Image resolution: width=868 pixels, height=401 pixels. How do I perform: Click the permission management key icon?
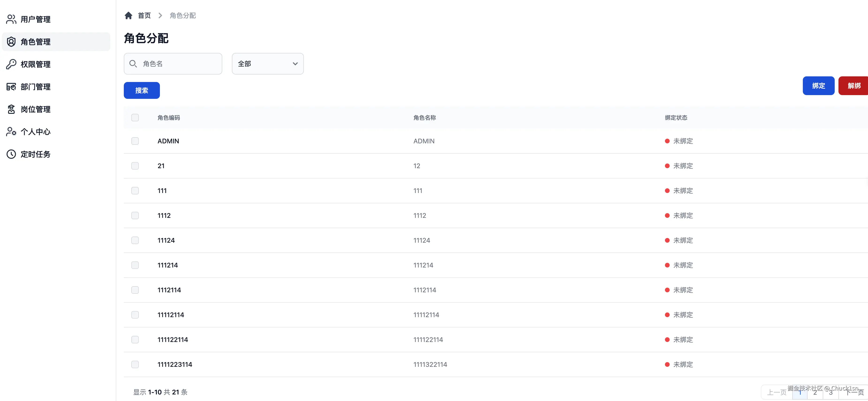click(11, 64)
